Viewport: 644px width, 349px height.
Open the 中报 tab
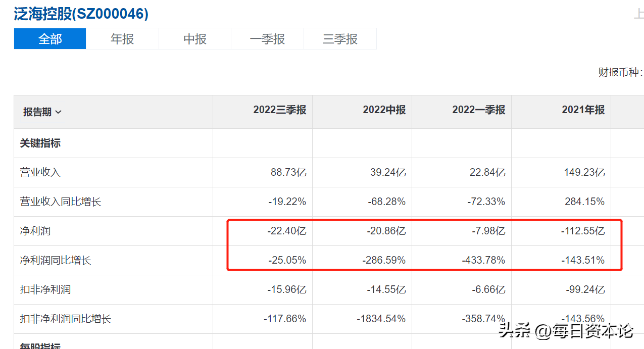click(x=195, y=39)
